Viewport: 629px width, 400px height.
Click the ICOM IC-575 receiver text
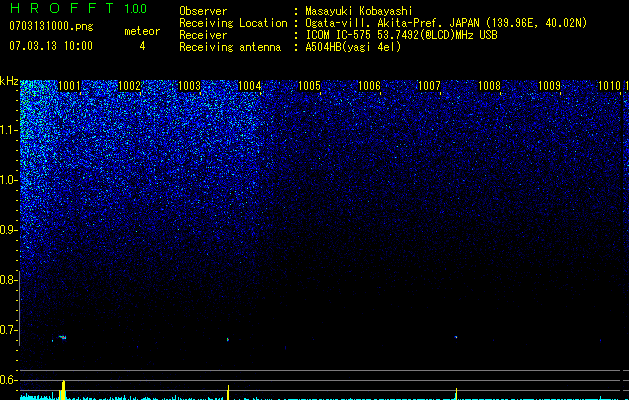coord(402,35)
